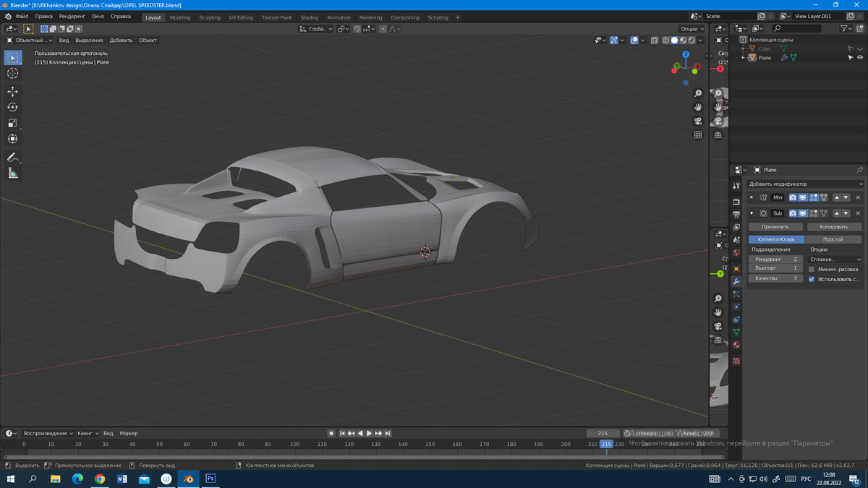Toggle Plane visibility eye in outliner
Viewport: 868px width, 488px height.
click(x=860, y=58)
